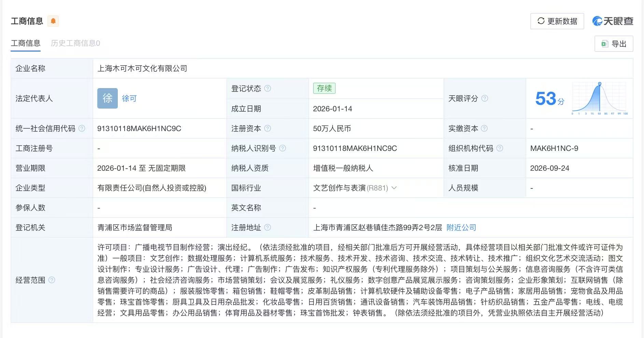
Task: Click the 导出 export button
Action: [614, 44]
